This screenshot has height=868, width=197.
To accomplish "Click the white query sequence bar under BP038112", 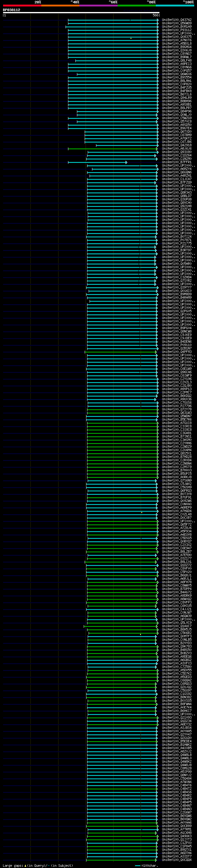I will [81, 12].
